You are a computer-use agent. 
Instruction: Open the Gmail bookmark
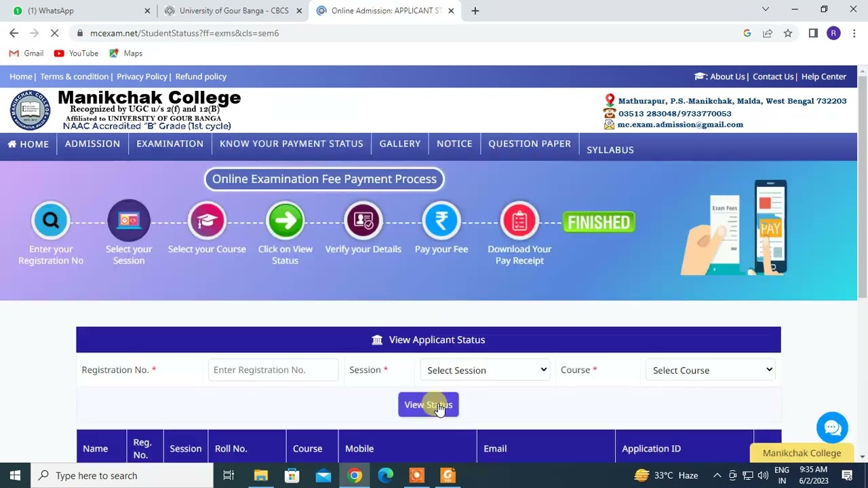tap(26, 53)
